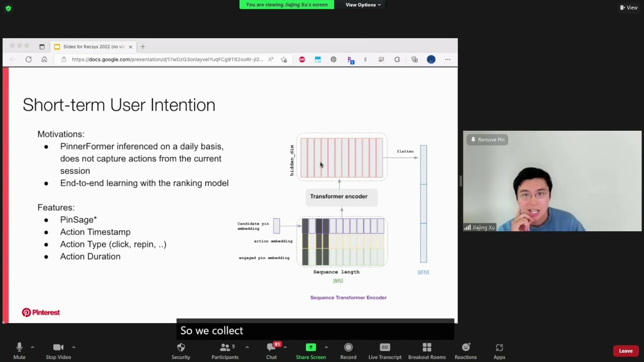Click the green encryption shield icon
The height and width of the screenshot is (362, 644).
(8, 8)
